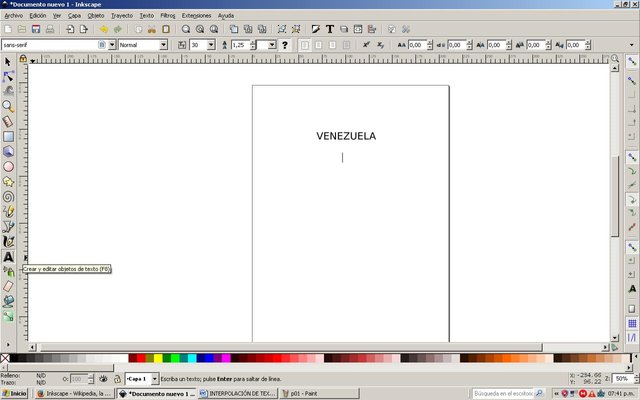Open the Archivo menu

[13, 16]
